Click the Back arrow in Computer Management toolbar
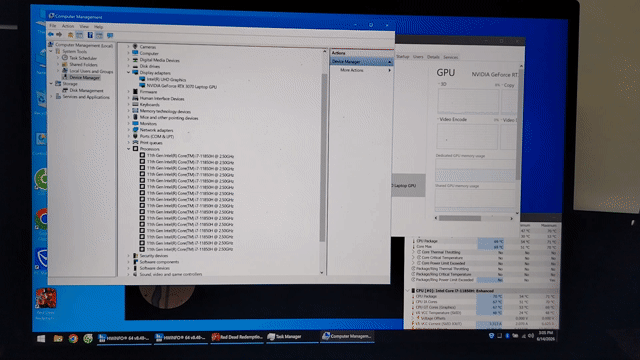 pos(51,35)
